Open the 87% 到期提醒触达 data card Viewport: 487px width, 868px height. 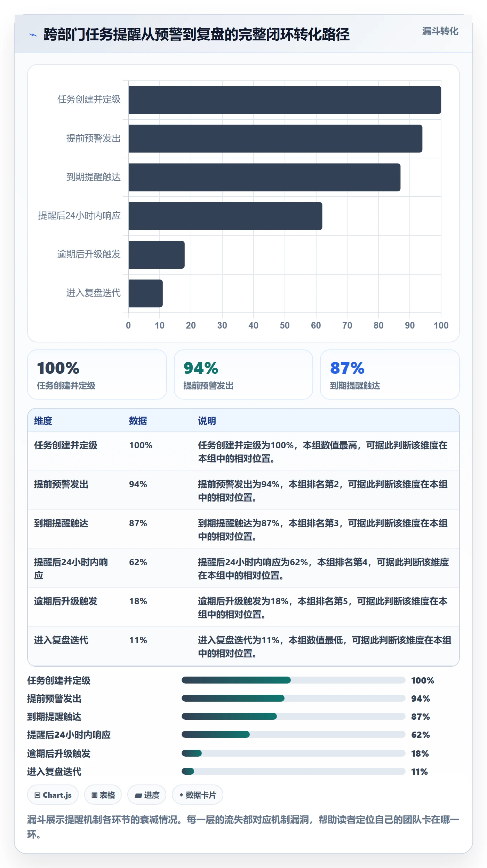point(390,374)
